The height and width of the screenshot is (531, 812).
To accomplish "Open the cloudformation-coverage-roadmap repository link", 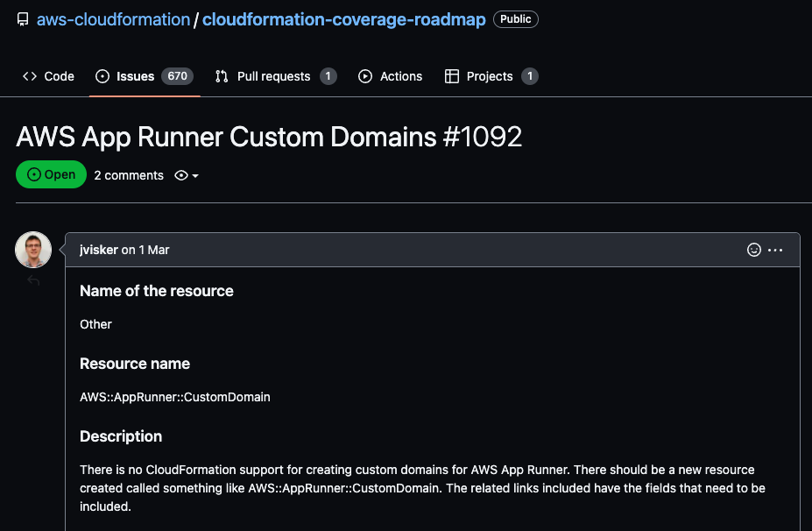I will point(342,18).
